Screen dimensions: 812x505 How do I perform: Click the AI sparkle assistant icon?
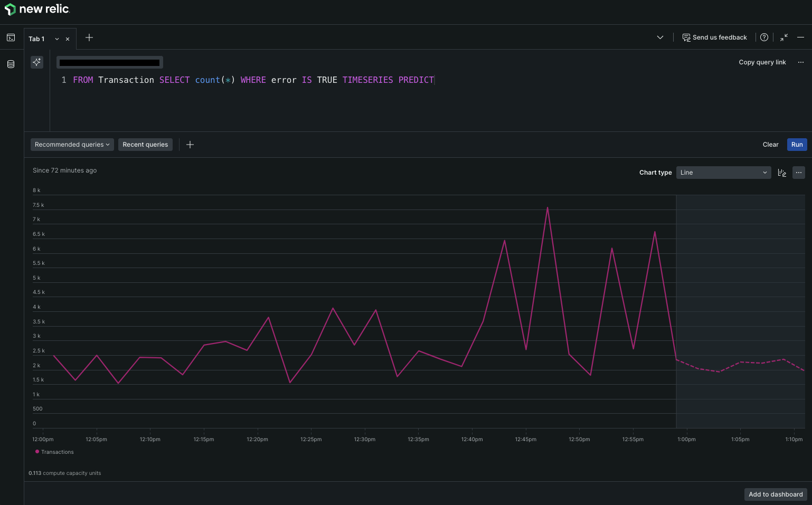pos(37,62)
